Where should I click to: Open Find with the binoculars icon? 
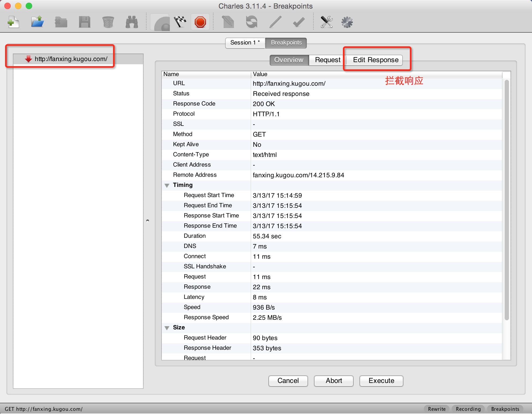pyautogui.click(x=132, y=22)
